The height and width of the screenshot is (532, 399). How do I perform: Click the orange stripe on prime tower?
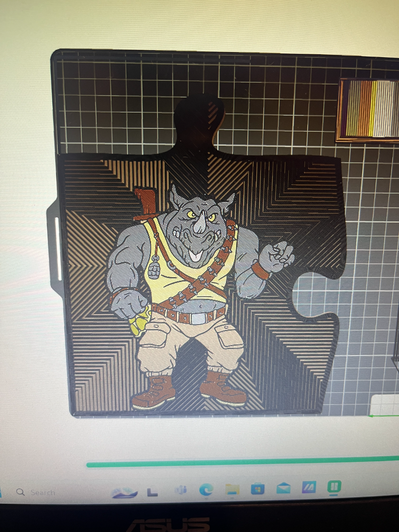[365, 108]
